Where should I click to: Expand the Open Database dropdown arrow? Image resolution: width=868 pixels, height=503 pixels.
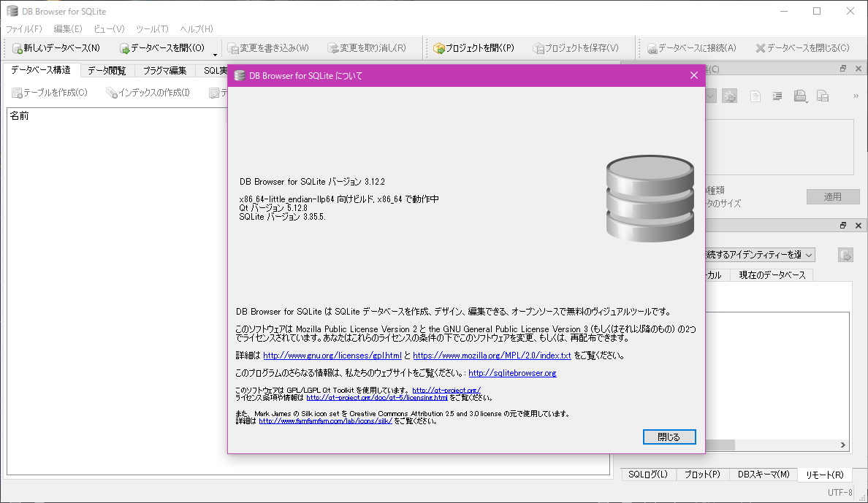(x=215, y=54)
